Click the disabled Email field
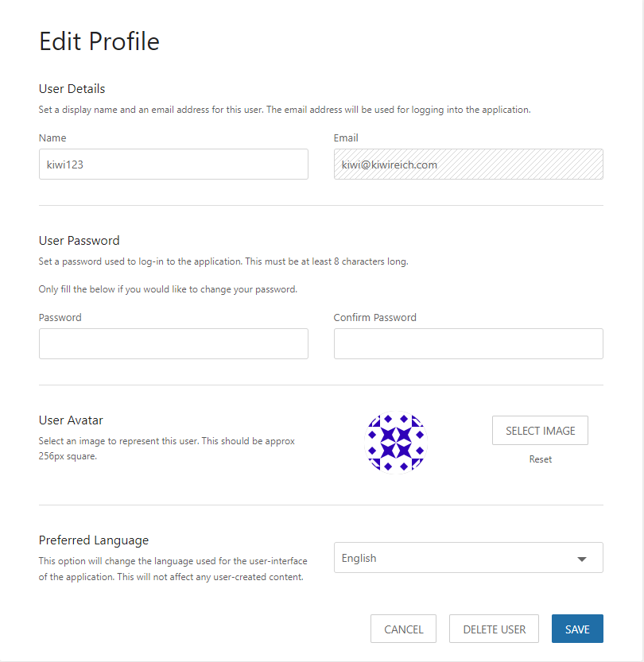 pos(468,165)
